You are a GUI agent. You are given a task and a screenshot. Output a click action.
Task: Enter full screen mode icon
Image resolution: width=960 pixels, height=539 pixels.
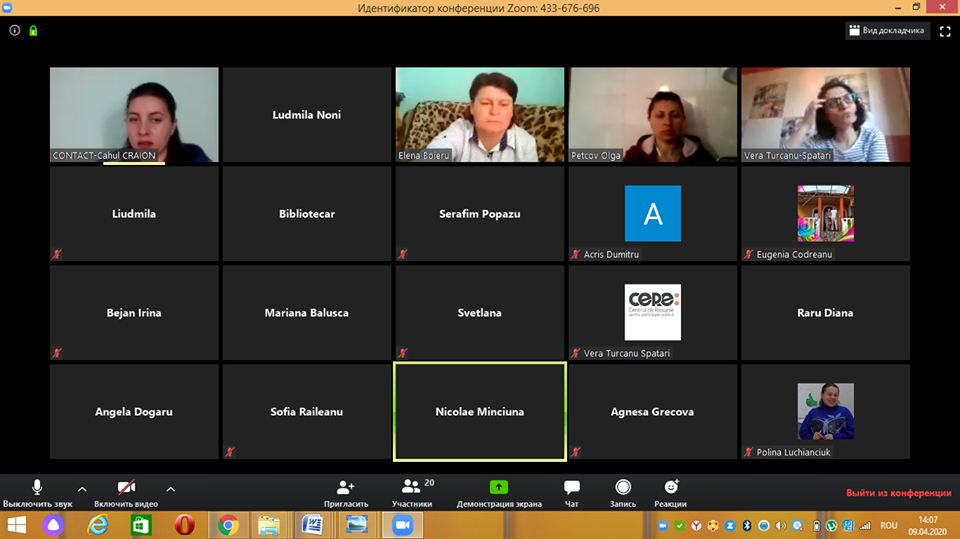[945, 31]
